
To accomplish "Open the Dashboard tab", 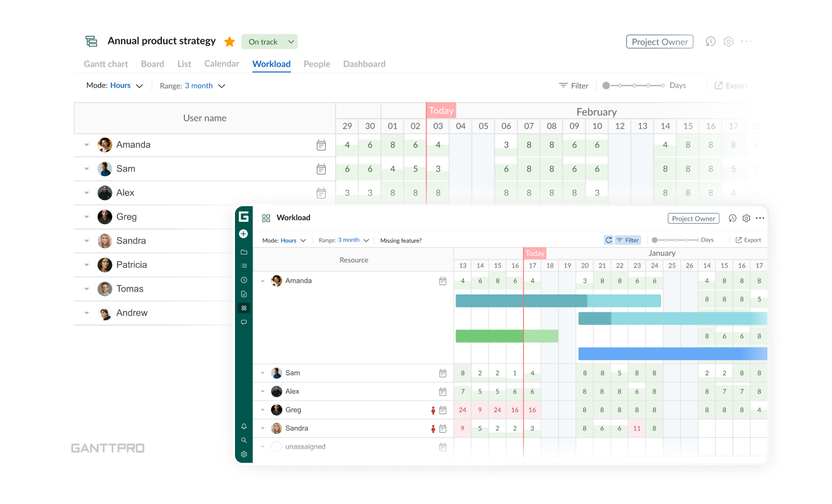I will (364, 63).
